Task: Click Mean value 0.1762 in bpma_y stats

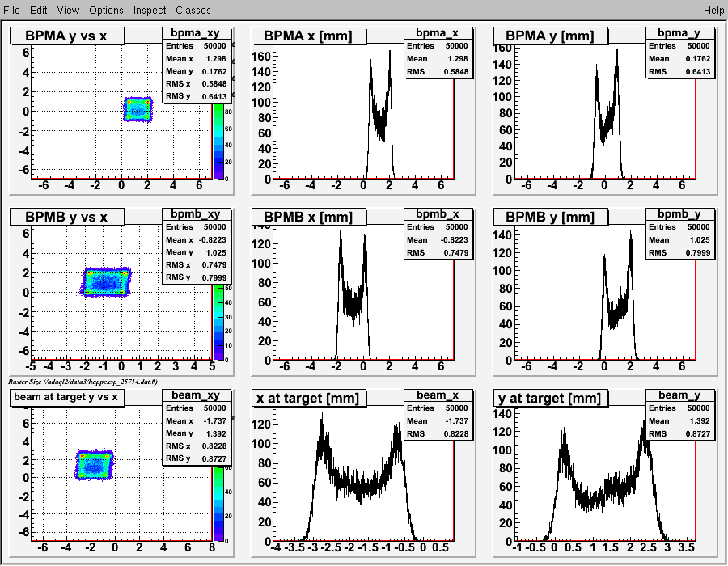Action: coord(698,59)
